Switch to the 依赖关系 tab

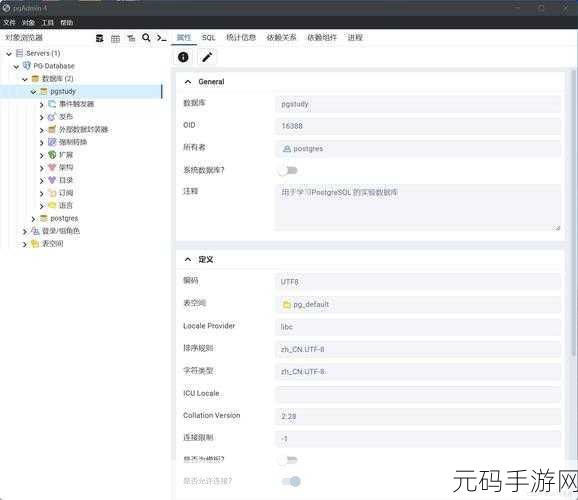pyautogui.click(x=281, y=37)
